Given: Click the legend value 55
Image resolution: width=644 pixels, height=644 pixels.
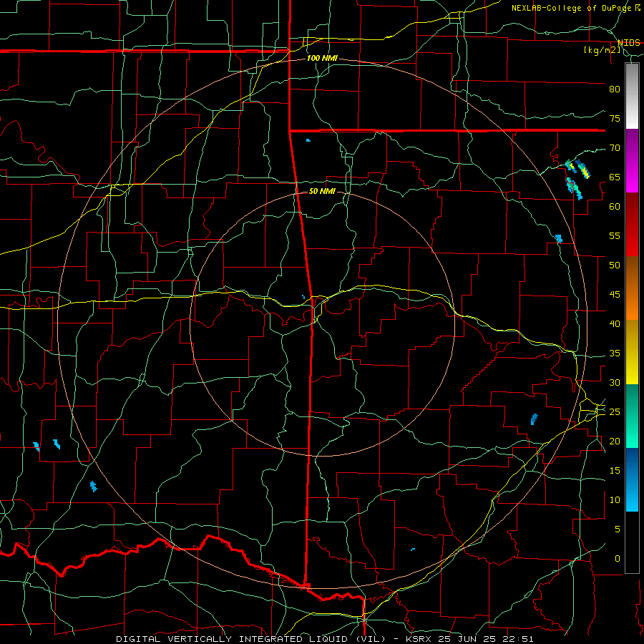Looking at the screenshot, I should 615,235.
